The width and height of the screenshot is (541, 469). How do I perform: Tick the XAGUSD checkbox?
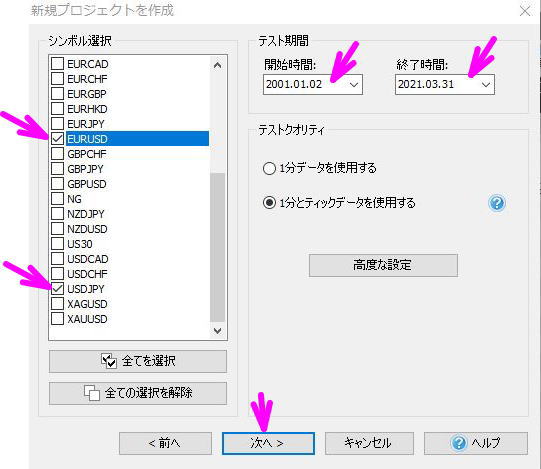57,304
